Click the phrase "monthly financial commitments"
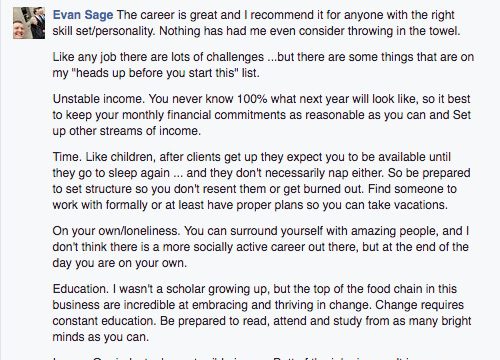The height and width of the screenshot is (360, 500). (204, 115)
